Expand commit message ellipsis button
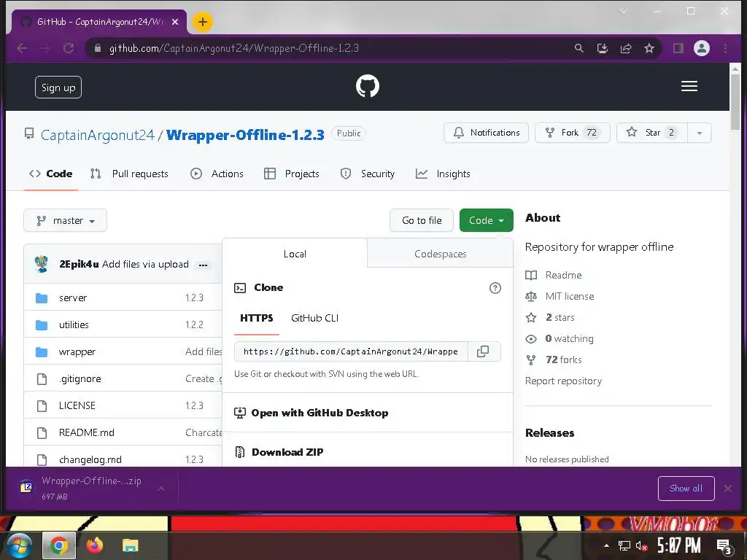Screen dimensions: 747x560 point(204,265)
